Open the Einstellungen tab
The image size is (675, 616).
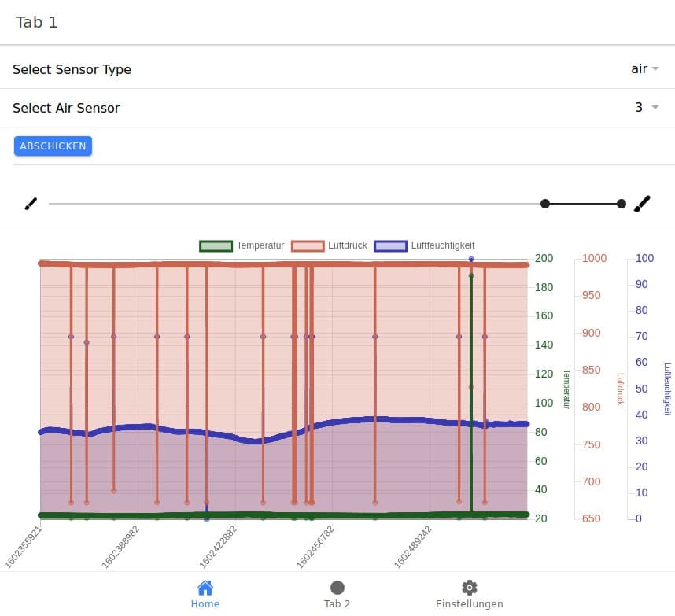coord(469,594)
